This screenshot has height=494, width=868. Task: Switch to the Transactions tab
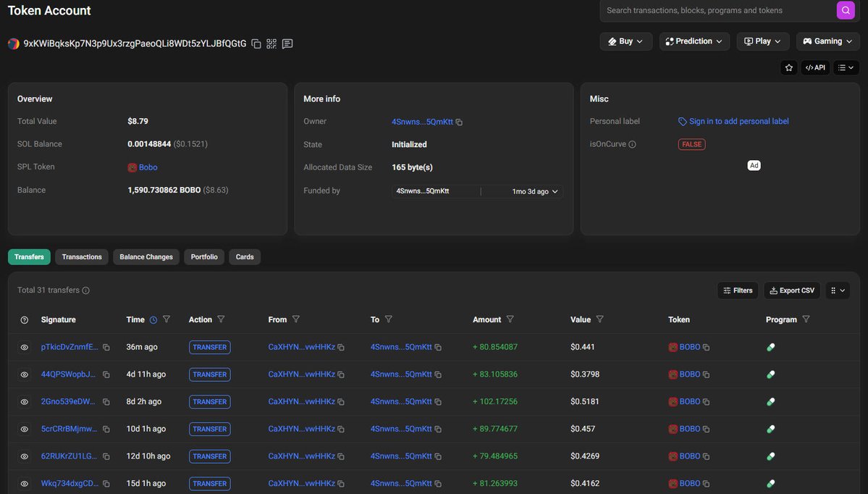point(82,257)
